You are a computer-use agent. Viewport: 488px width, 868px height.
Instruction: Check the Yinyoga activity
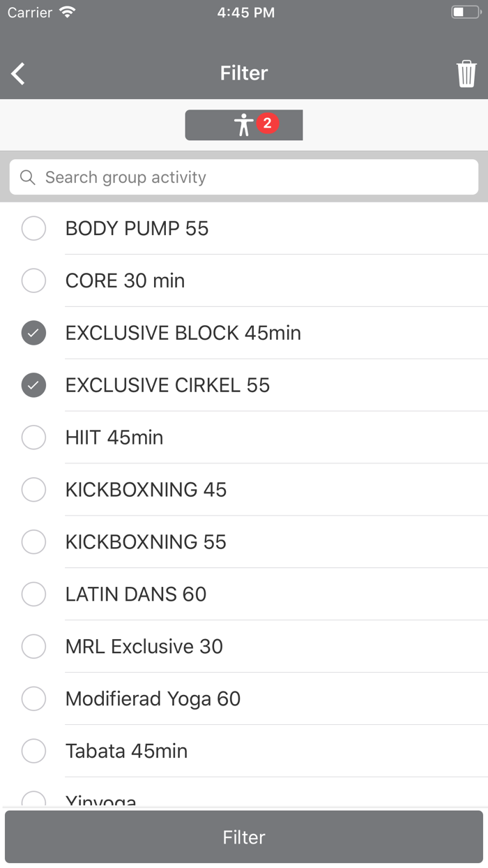click(33, 800)
